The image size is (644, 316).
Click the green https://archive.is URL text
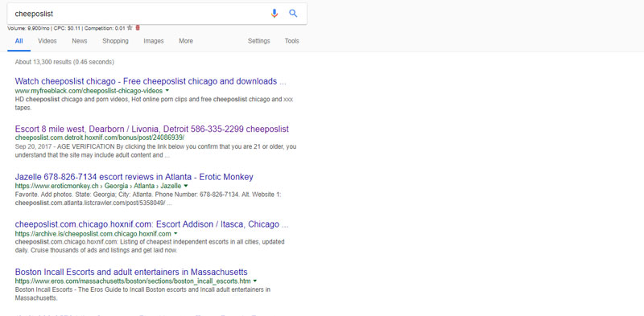(x=93, y=233)
